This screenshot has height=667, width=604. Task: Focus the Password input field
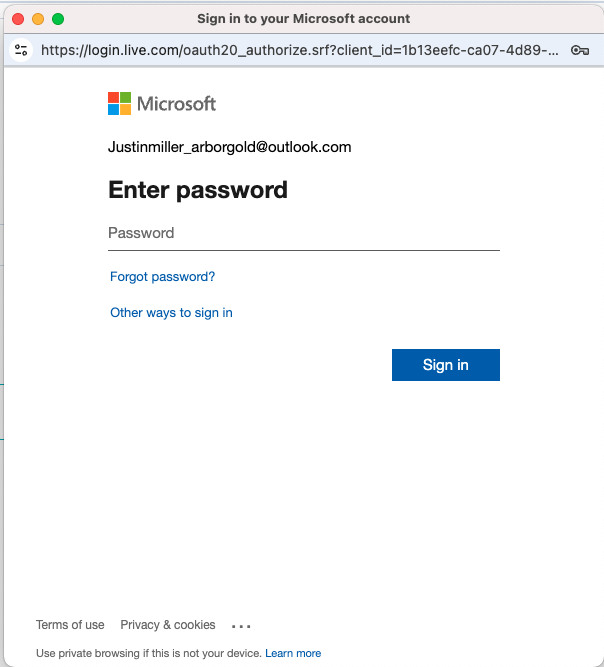pos(304,233)
